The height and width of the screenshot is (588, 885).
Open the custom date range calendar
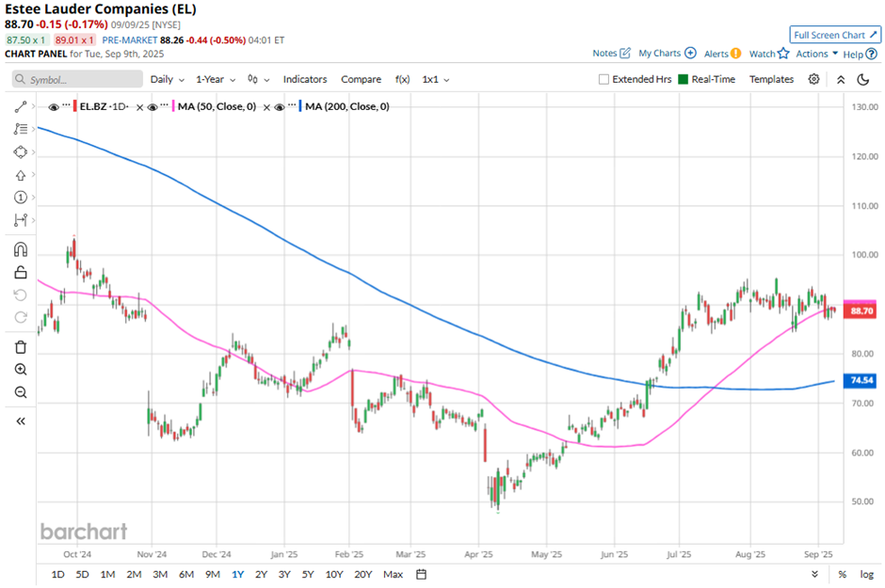point(421,574)
